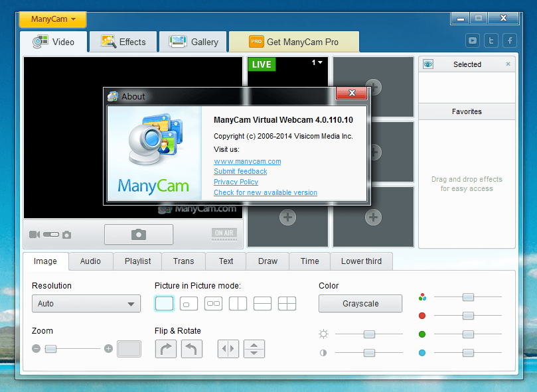Click the blue color dot
The height and width of the screenshot is (392, 537).
[422, 353]
